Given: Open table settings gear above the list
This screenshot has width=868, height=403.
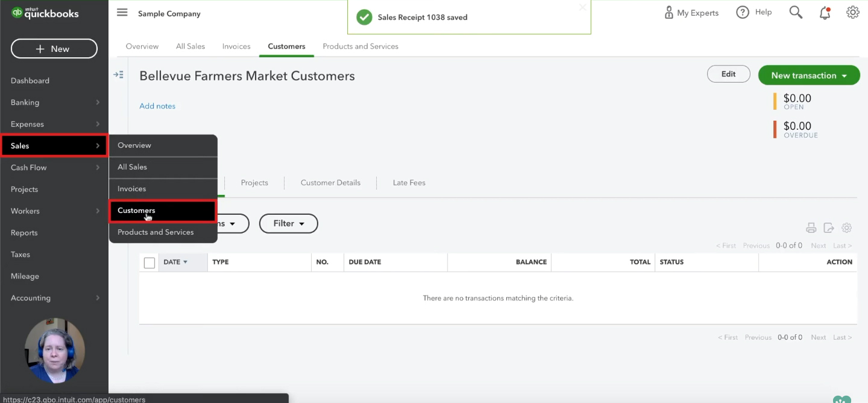Looking at the screenshot, I should pyautogui.click(x=846, y=228).
